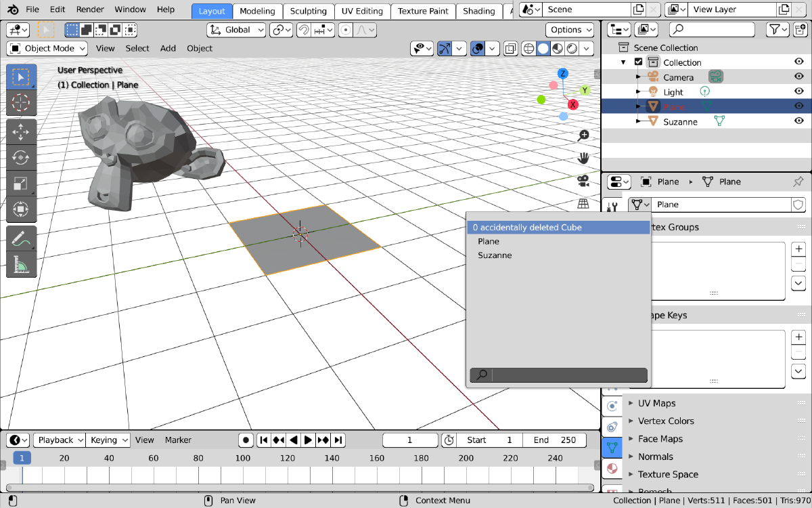
Task: Collapse the Collection tree in Outliner
Action: [x=623, y=62]
